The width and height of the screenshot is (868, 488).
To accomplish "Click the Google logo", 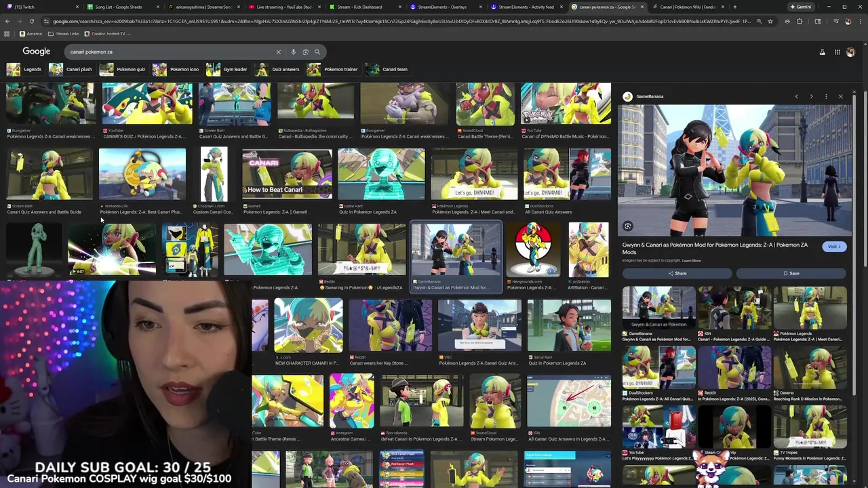I will tap(37, 52).
